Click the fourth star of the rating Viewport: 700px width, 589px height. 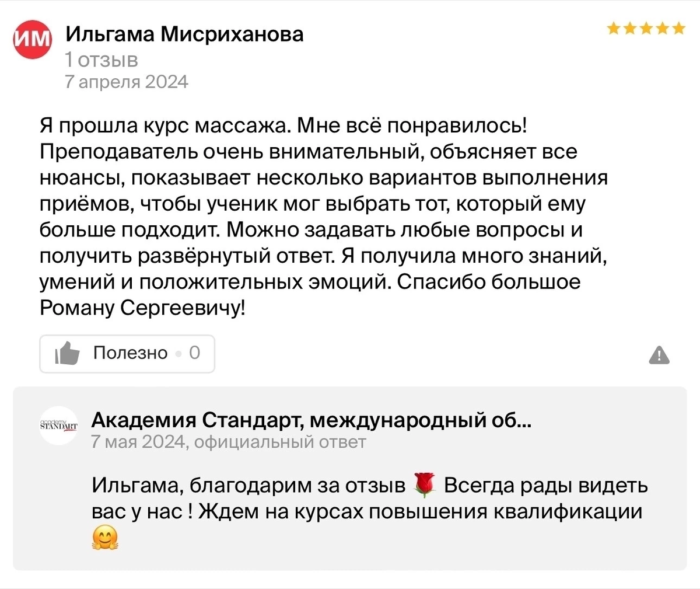[x=662, y=28]
